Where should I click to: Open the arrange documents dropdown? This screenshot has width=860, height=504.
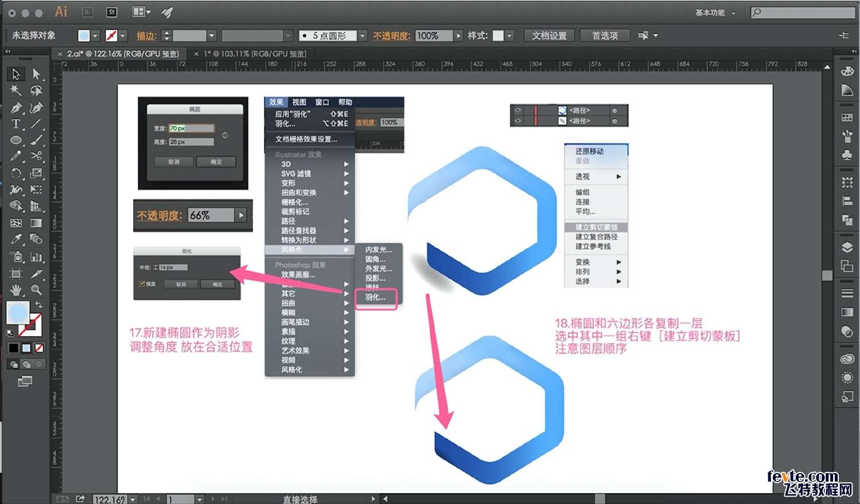[142, 12]
